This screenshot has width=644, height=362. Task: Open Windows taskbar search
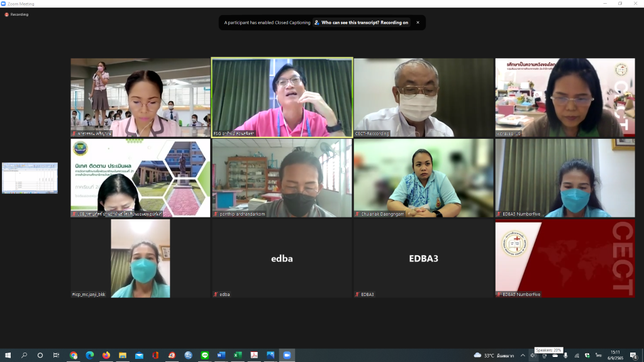click(x=24, y=355)
